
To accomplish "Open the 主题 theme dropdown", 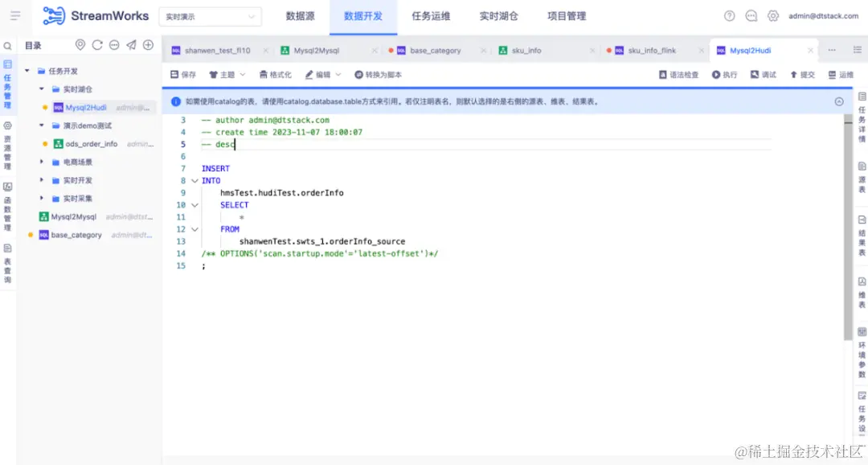I will pos(227,74).
